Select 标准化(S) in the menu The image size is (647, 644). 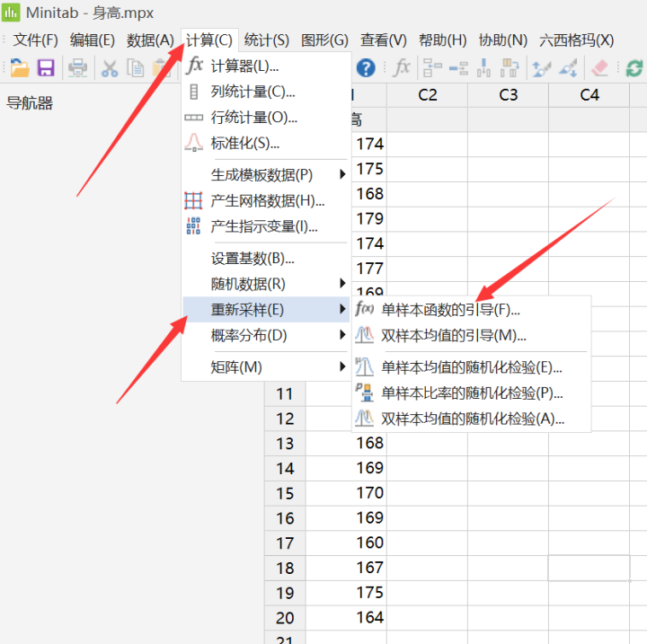(x=266, y=143)
